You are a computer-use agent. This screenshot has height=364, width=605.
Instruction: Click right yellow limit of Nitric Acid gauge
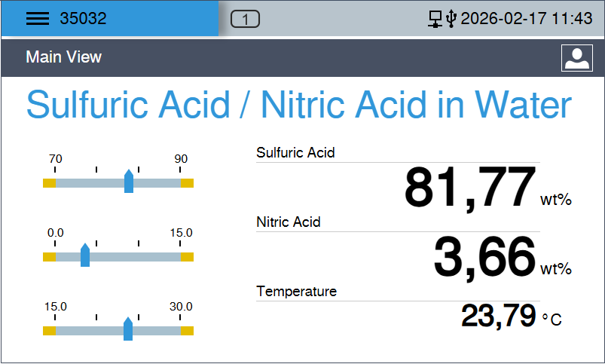point(187,256)
